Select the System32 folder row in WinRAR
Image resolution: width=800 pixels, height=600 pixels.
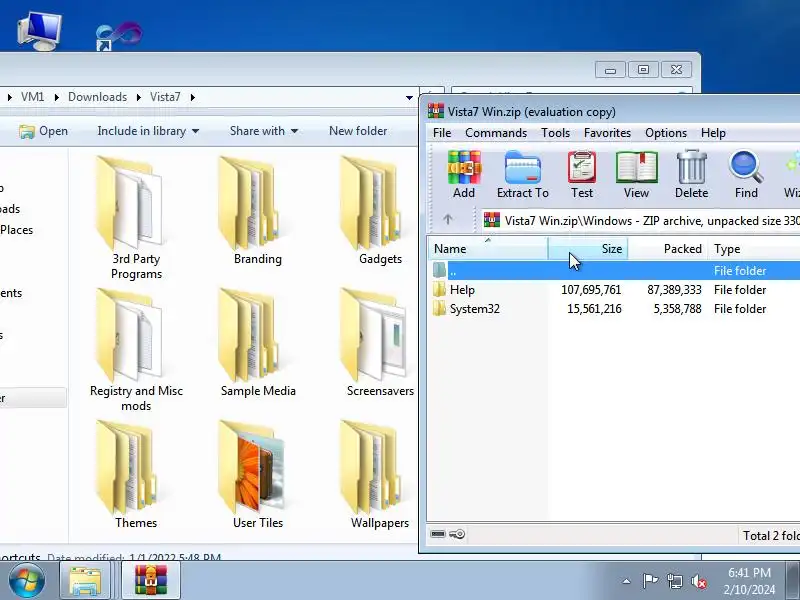[614, 309]
